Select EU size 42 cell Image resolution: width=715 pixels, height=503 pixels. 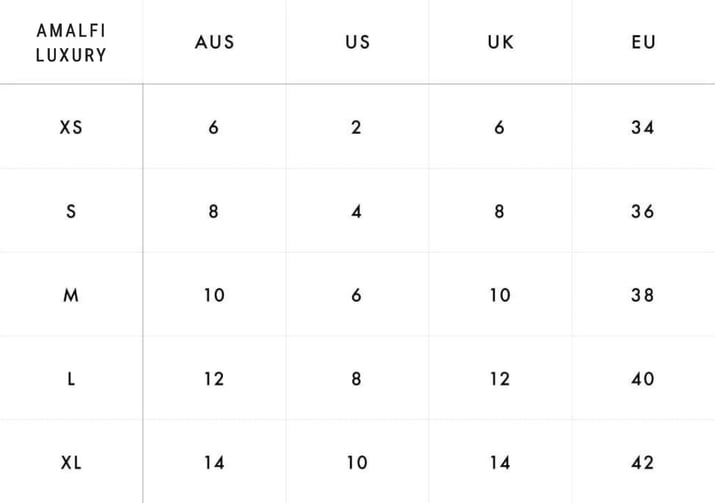[643, 463]
